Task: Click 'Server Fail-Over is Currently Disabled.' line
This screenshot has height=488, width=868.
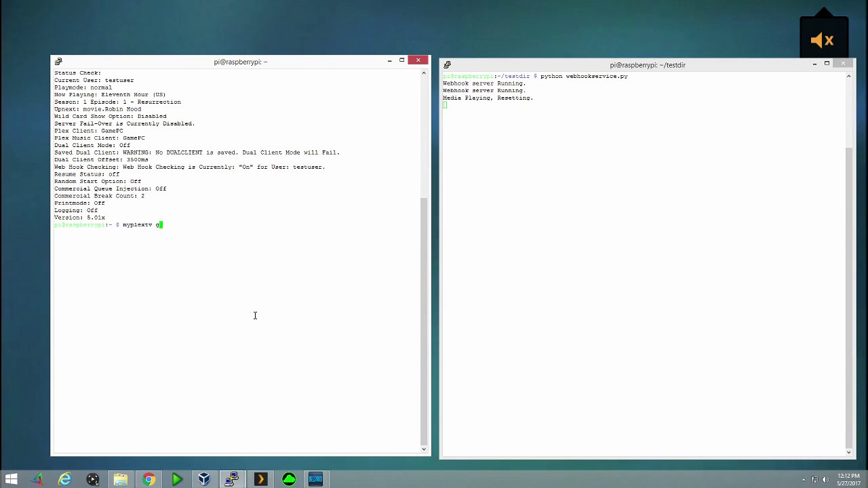Action: pyautogui.click(x=125, y=123)
